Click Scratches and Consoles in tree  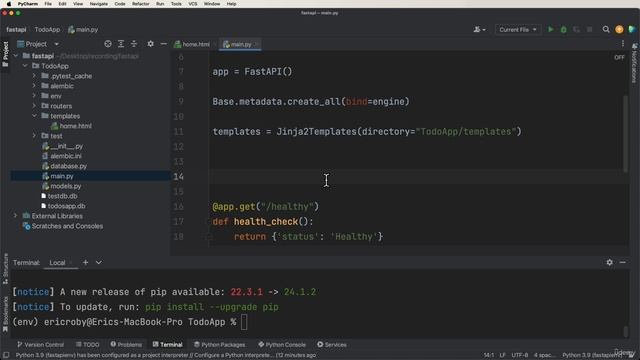(x=67, y=226)
